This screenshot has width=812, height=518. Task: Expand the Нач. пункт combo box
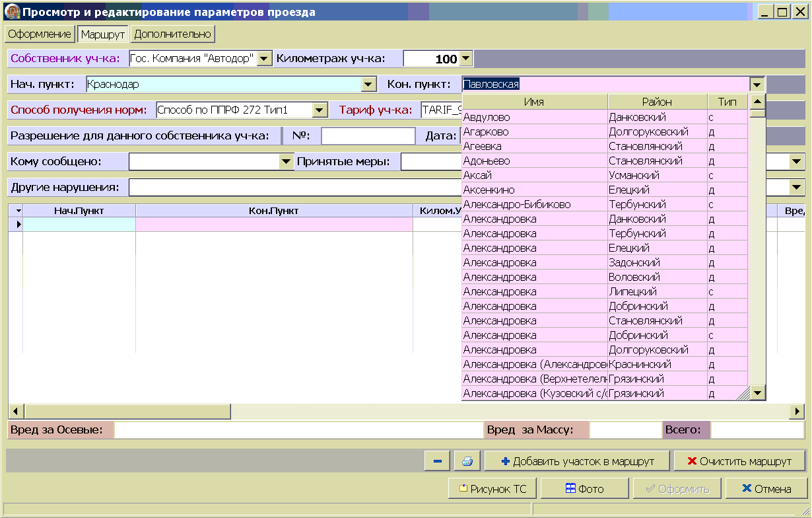368,85
